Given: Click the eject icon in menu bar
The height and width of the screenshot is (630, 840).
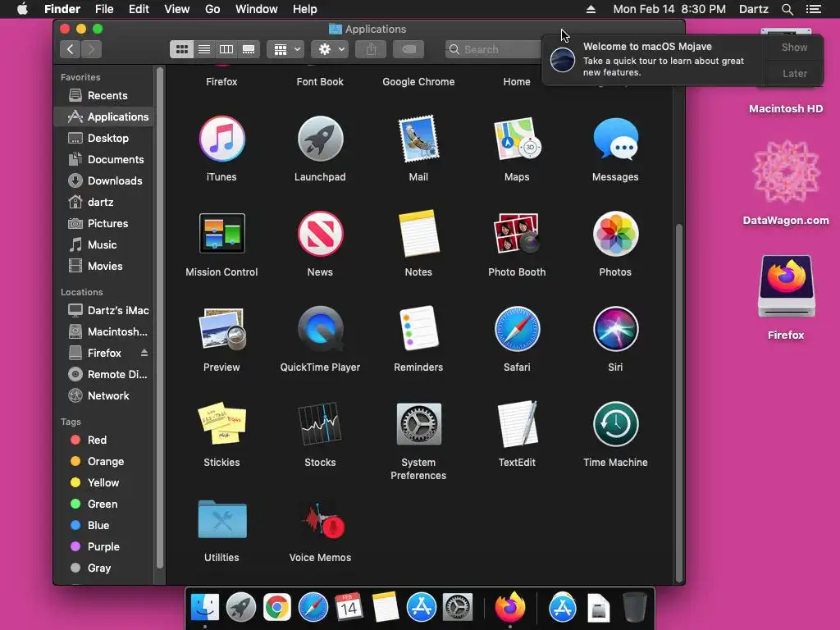Looking at the screenshot, I should click(x=591, y=9).
